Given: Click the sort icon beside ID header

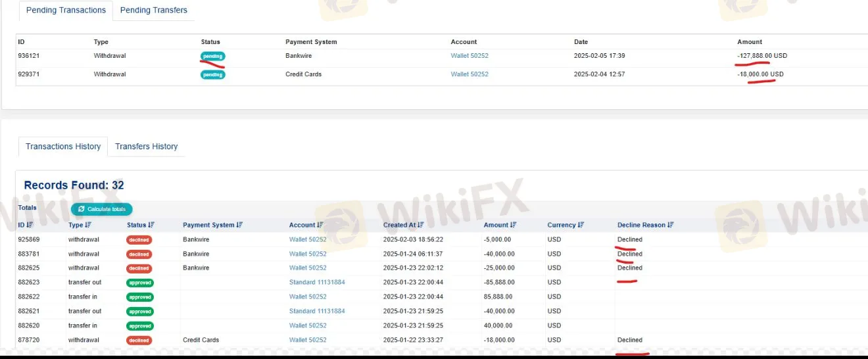Looking at the screenshot, I should [x=30, y=225].
